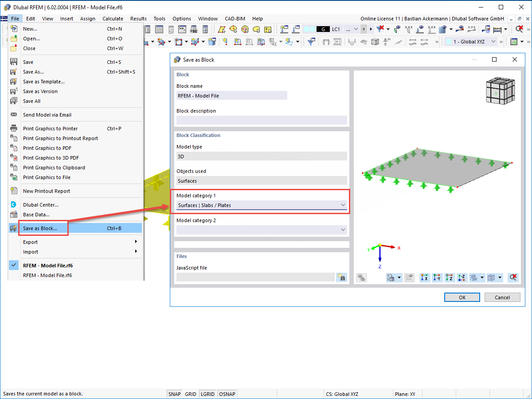Click the Print Graphics to Printer icon
Viewport: 532px width, 399px height.
point(14,128)
